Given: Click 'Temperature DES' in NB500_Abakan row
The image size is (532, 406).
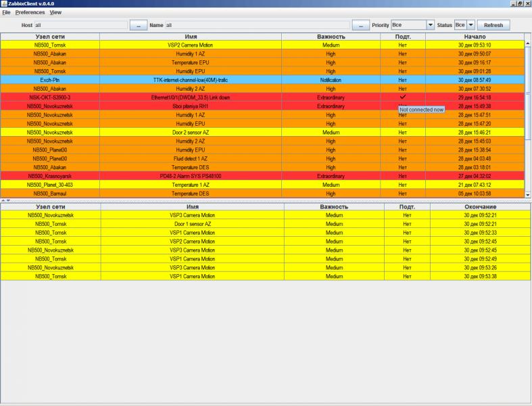Looking at the screenshot, I should (x=191, y=168).
